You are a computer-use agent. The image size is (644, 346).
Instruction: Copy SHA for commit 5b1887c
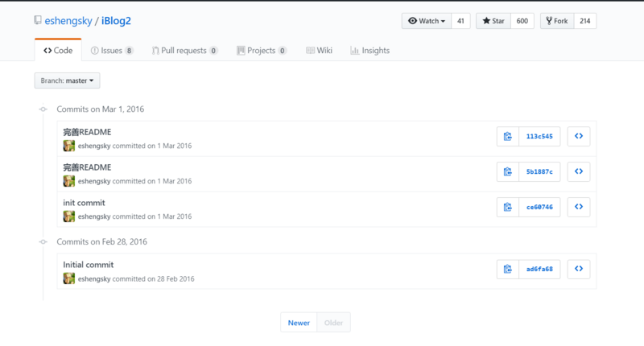coord(508,171)
